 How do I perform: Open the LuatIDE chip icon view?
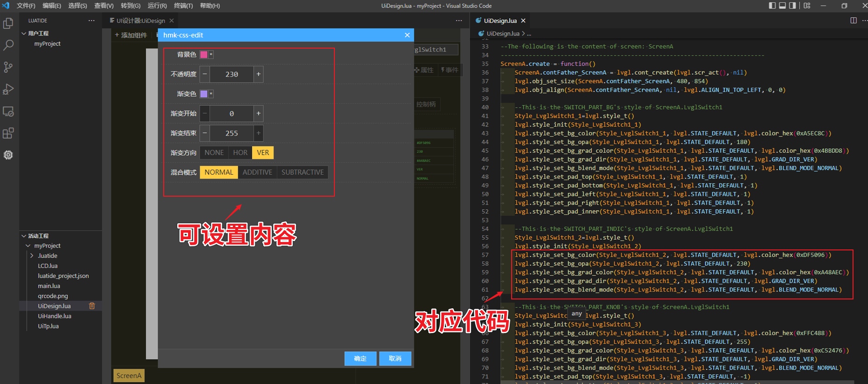pyautogui.click(x=8, y=155)
